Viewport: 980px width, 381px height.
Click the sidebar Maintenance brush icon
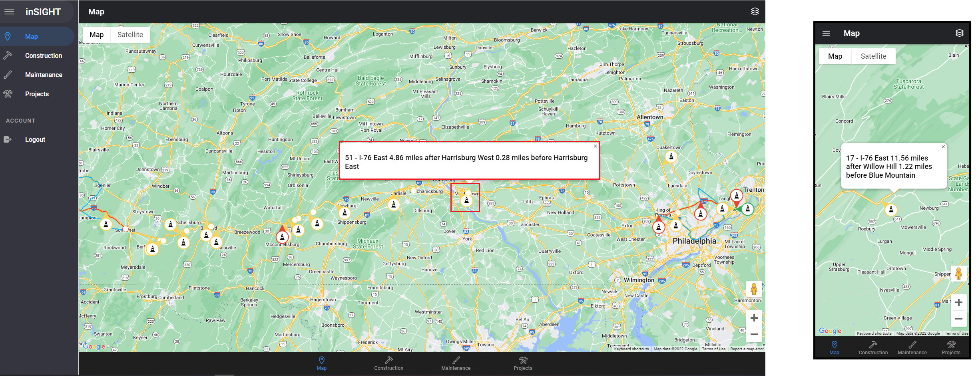click(x=8, y=75)
